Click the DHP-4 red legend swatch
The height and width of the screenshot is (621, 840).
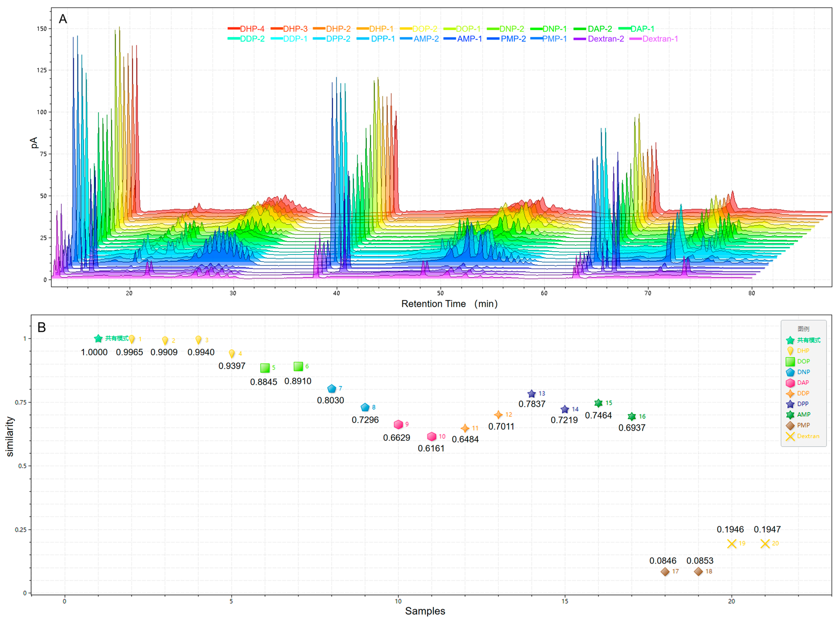(x=233, y=29)
